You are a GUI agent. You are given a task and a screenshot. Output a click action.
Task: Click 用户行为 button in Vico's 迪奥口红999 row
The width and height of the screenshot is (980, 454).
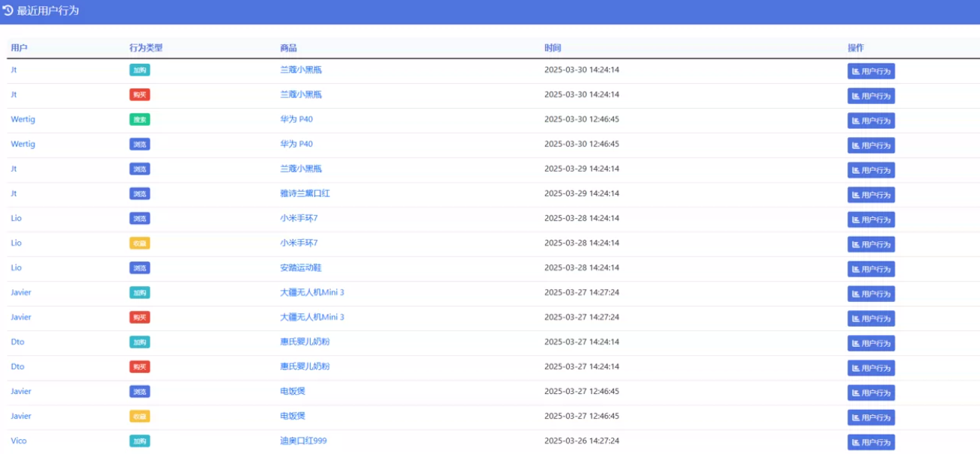871,442
